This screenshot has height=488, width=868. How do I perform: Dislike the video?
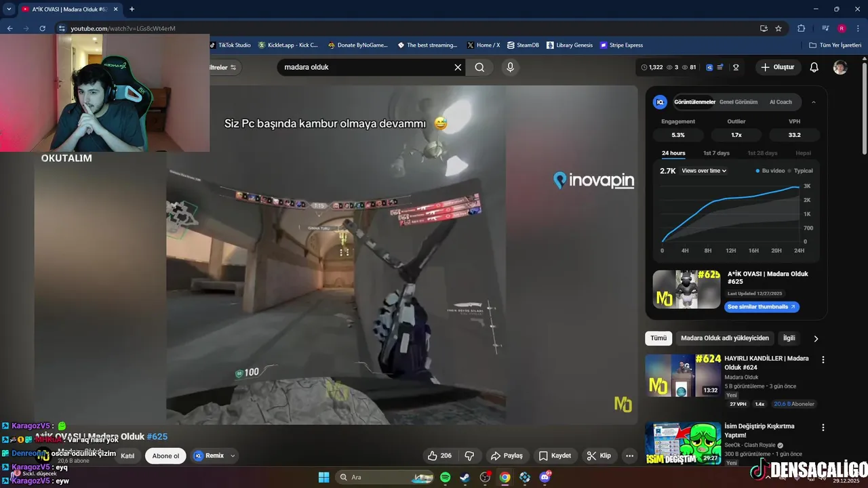click(469, 455)
